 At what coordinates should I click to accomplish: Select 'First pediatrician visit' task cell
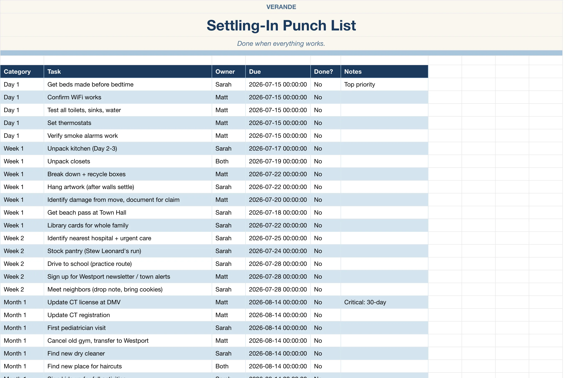pos(128,328)
